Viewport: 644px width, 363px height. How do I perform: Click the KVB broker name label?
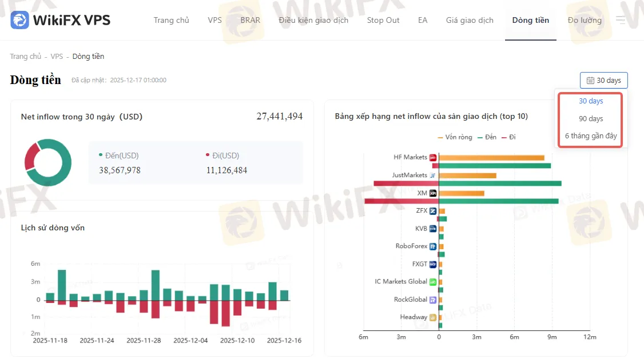pos(421,228)
